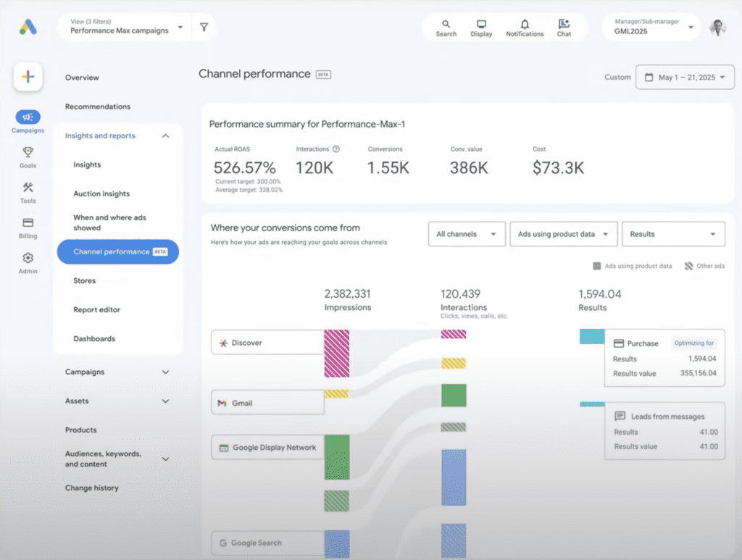The width and height of the screenshot is (742, 560).
Task: Click the 386K Conv. value figure
Action: point(469,168)
